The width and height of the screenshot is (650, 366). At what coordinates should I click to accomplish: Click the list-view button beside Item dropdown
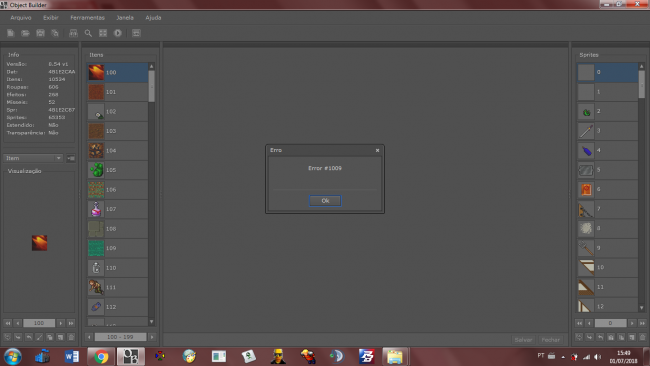pyautogui.click(x=71, y=158)
